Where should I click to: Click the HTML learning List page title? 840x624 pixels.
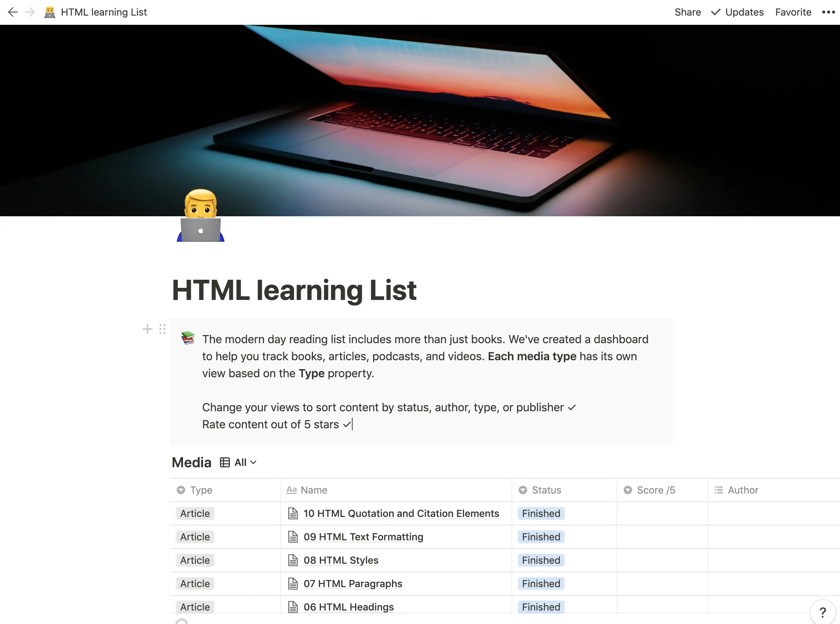[294, 290]
